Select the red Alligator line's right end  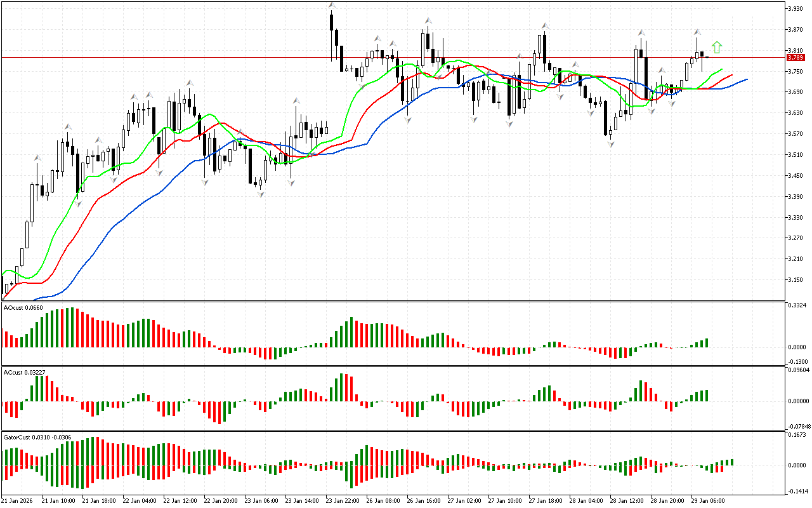[731, 75]
